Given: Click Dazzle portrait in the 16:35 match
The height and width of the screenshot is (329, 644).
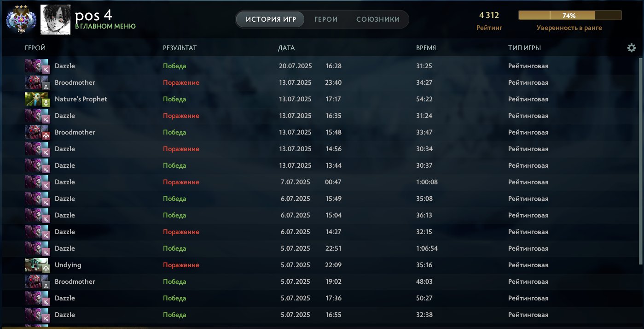Looking at the screenshot, I should [x=37, y=116].
